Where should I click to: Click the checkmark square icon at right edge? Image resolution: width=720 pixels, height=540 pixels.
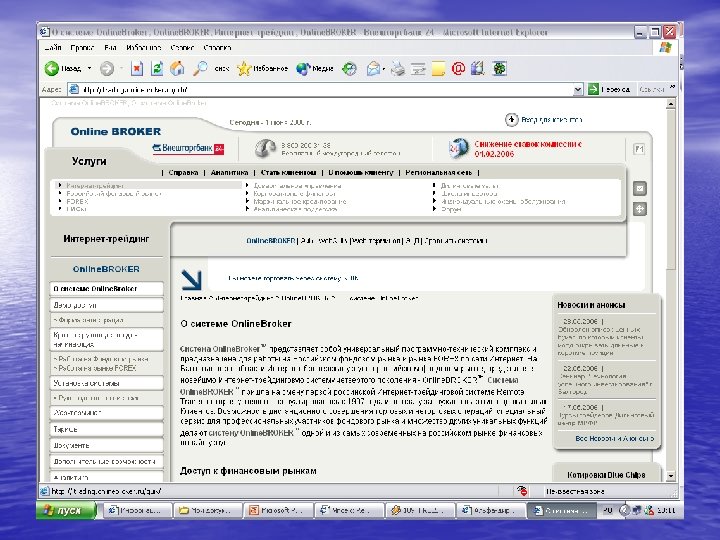pyautogui.click(x=640, y=188)
